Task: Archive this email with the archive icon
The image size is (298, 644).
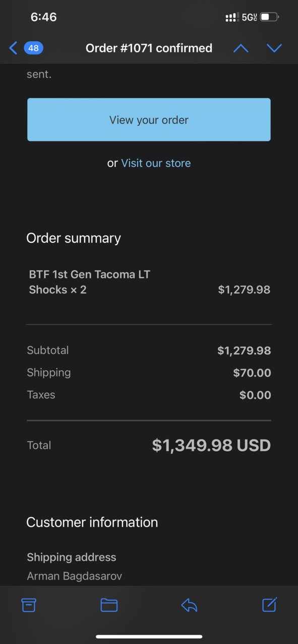Action: (29, 605)
